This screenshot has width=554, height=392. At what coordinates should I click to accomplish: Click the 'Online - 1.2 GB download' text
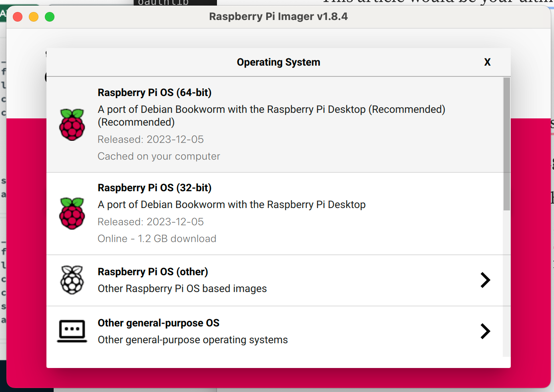(x=157, y=238)
